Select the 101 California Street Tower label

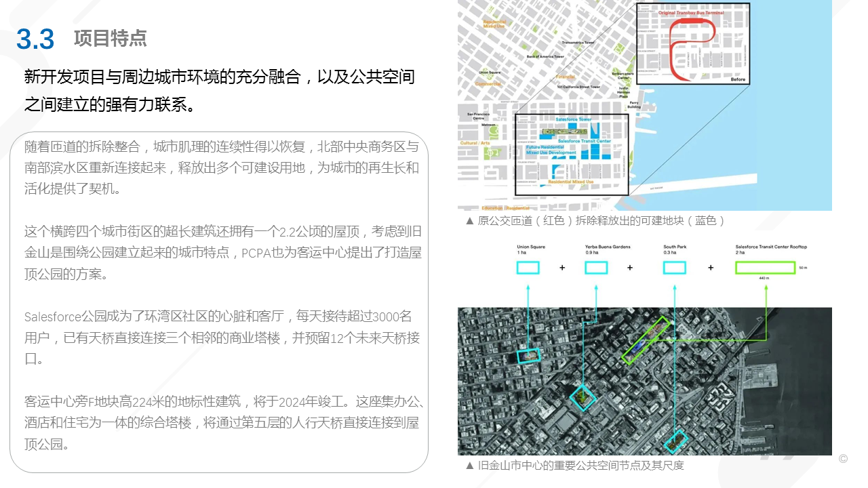coord(578,87)
